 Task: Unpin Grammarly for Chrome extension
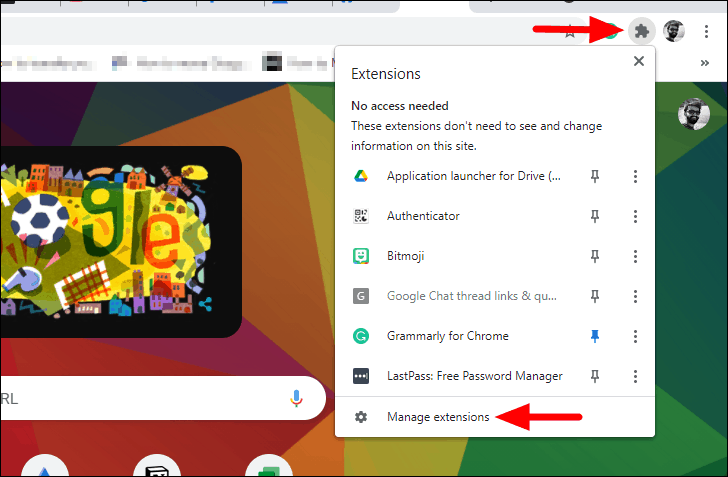click(595, 336)
